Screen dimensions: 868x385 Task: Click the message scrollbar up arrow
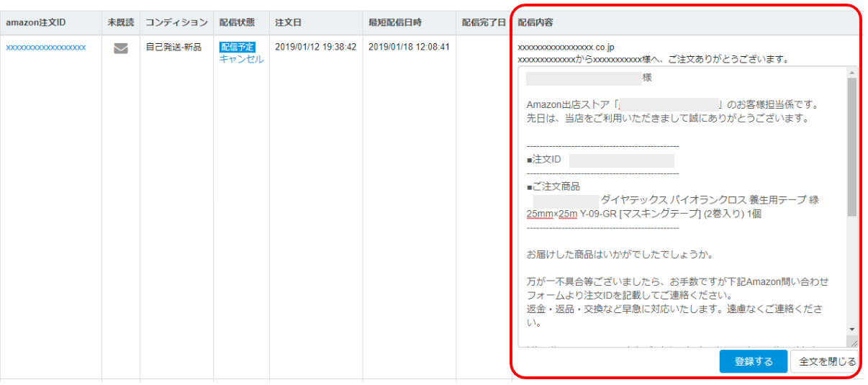[x=852, y=73]
